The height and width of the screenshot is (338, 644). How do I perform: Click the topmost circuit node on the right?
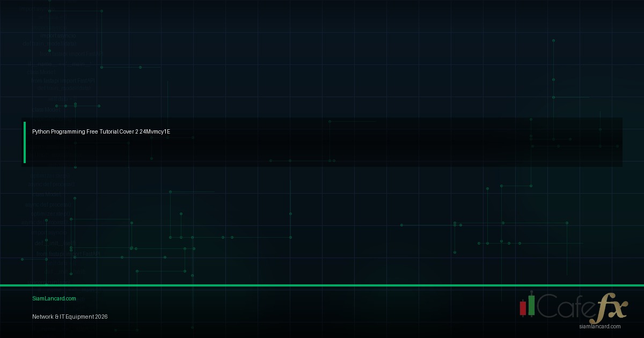pos(553,40)
